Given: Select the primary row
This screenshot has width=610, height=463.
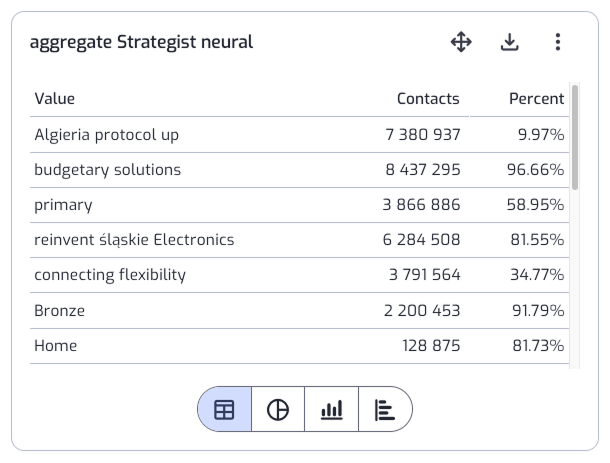Looking at the screenshot, I should tap(299, 205).
